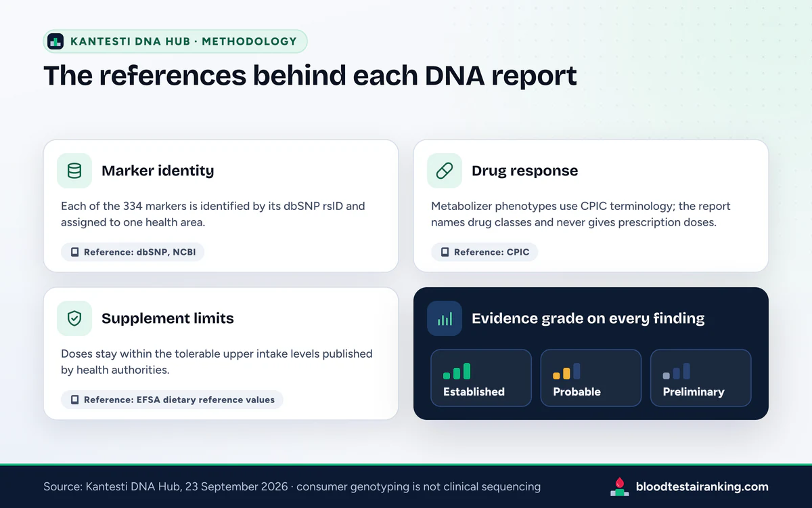Click the Marker identity database icon
This screenshot has width=812, height=508.
pos(74,171)
